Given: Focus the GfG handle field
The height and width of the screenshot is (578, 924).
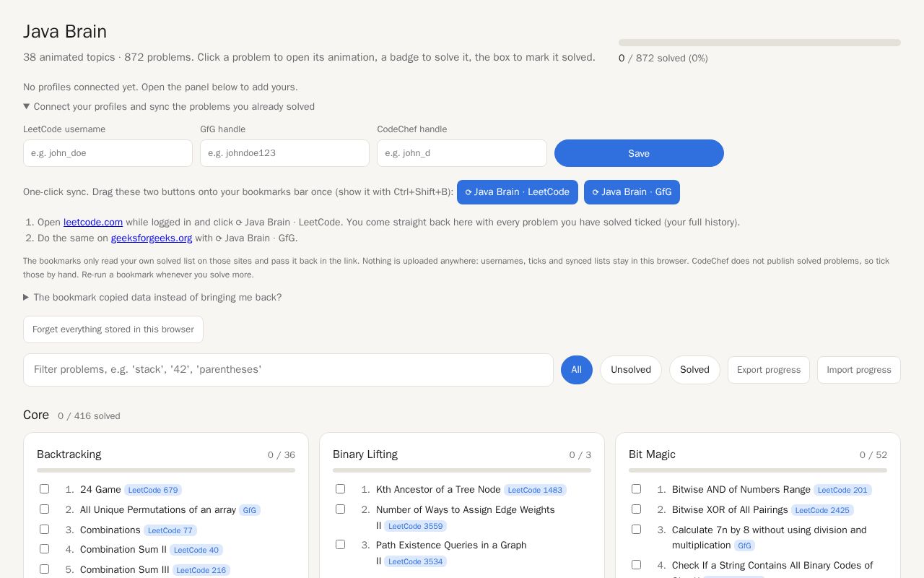Looking at the screenshot, I should click(284, 153).
